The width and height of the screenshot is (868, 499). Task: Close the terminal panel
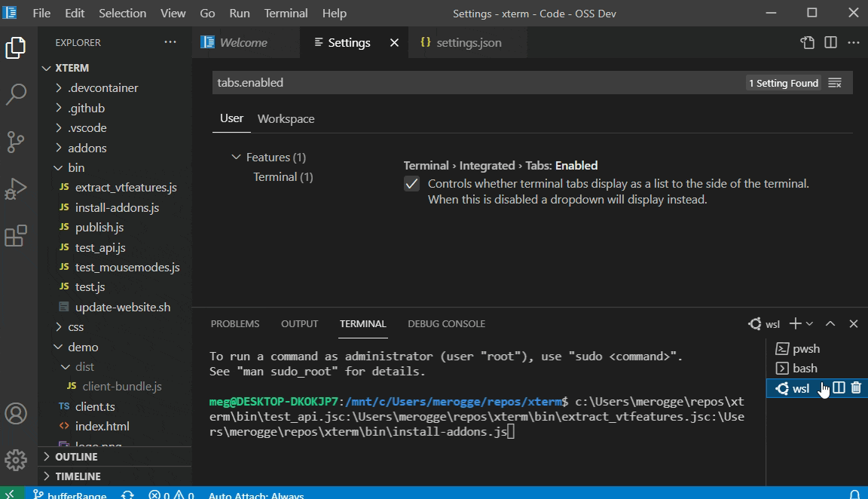(854, 324)
